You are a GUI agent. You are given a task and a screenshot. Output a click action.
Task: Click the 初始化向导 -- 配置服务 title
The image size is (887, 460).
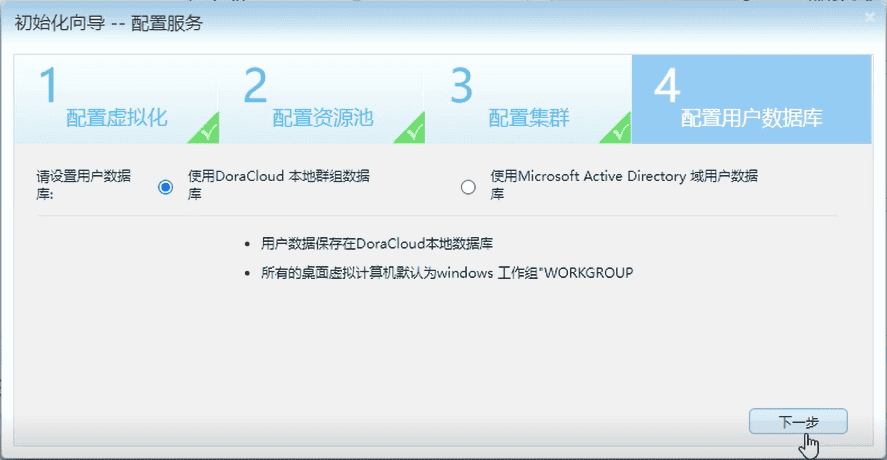(109, 23)
